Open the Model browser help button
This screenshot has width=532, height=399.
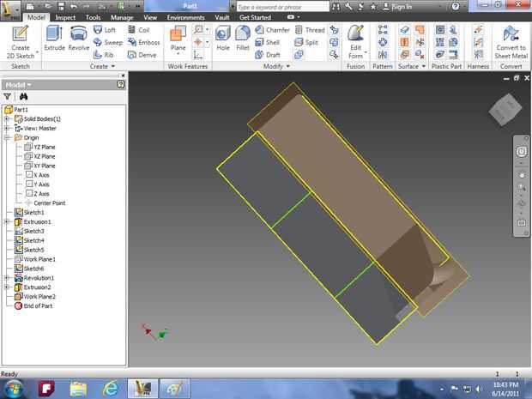click(121, 84)
